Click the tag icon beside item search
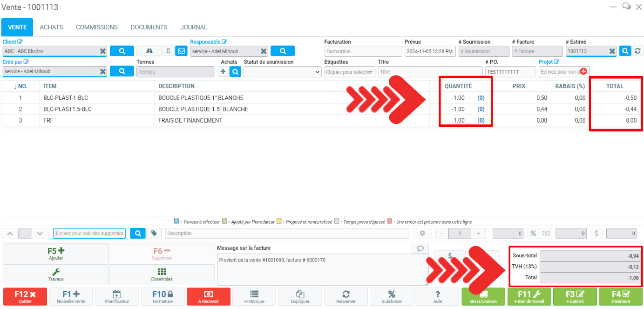 tap(154, 233)
